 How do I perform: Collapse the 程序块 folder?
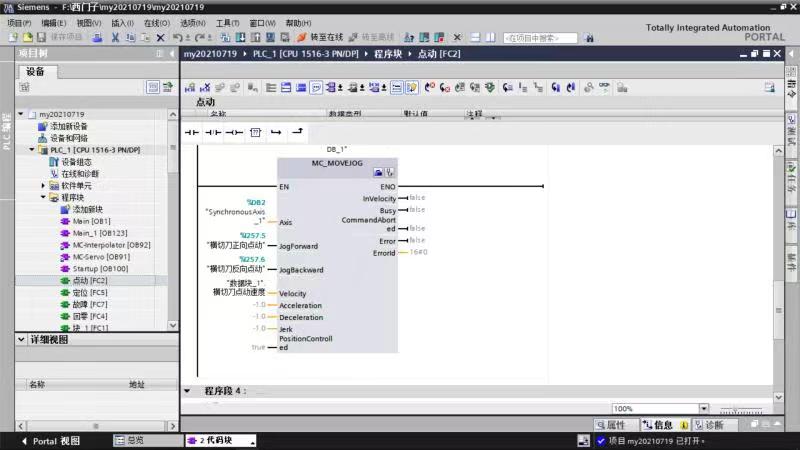coord(43,197)
